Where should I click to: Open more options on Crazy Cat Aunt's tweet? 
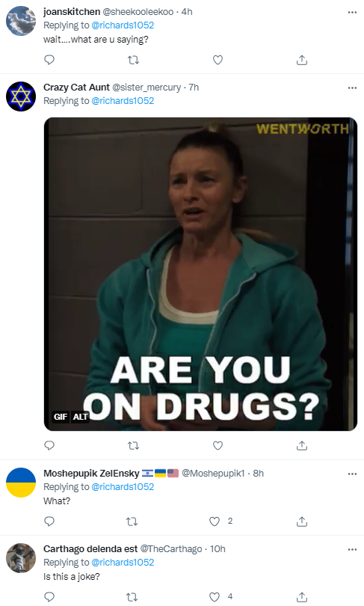pos(352,88)
